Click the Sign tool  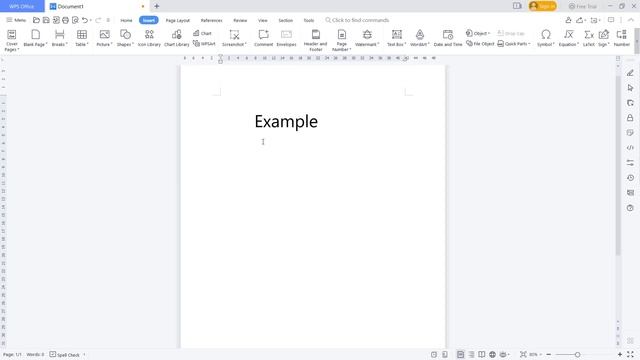pyautogui.click(x=604, y=38)
